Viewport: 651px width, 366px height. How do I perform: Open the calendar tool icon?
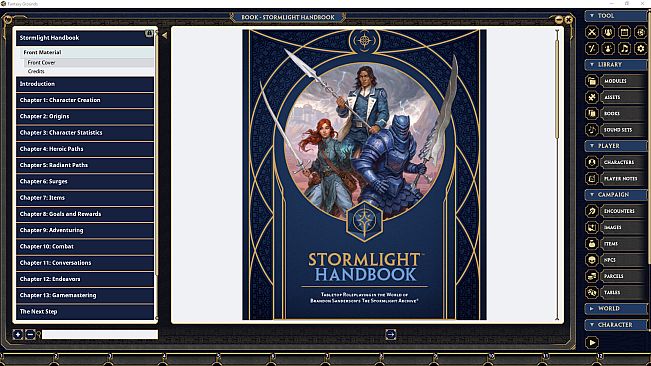(x=624, y=32)
